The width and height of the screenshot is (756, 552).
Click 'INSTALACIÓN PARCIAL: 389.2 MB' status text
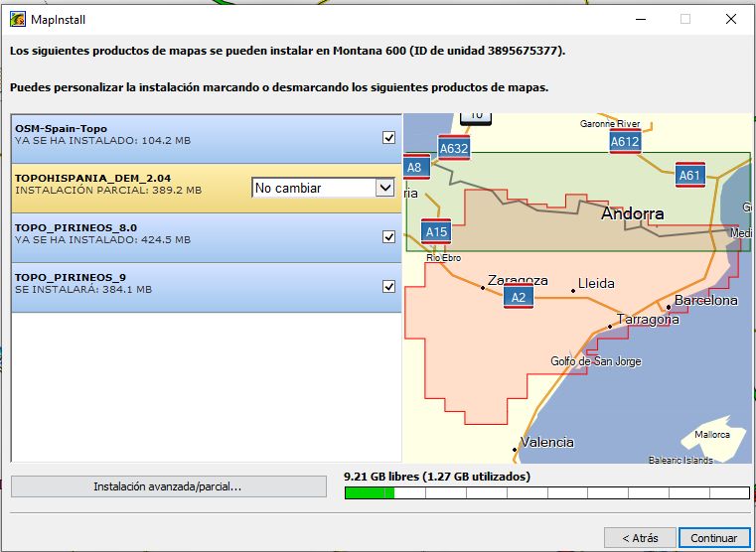click(108, 191)
